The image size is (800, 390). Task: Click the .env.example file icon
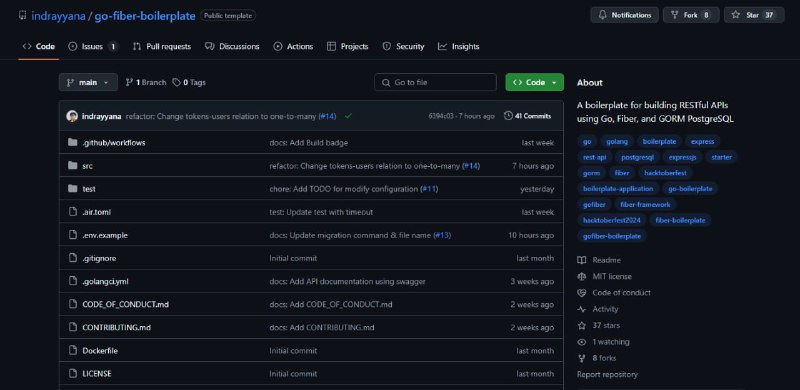(x=72, y=235)
